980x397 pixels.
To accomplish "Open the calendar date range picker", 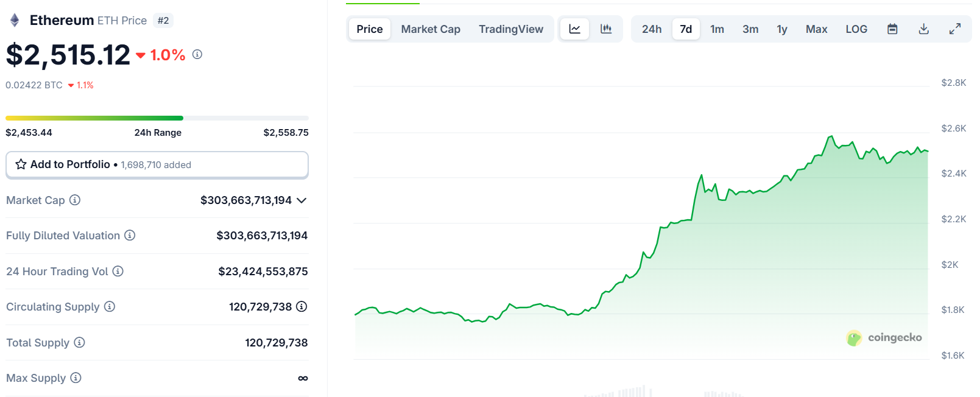I will tap(892, 29).
